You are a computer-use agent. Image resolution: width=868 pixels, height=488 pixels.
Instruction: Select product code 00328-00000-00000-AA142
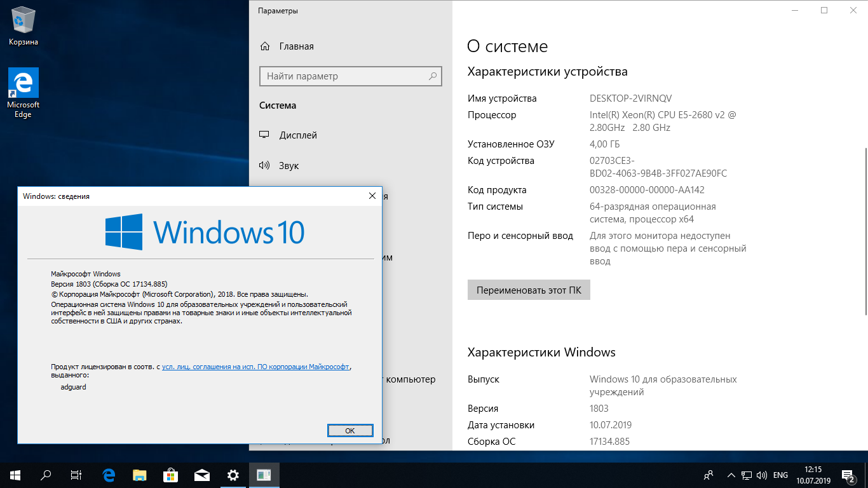click(x=647, y=190)
